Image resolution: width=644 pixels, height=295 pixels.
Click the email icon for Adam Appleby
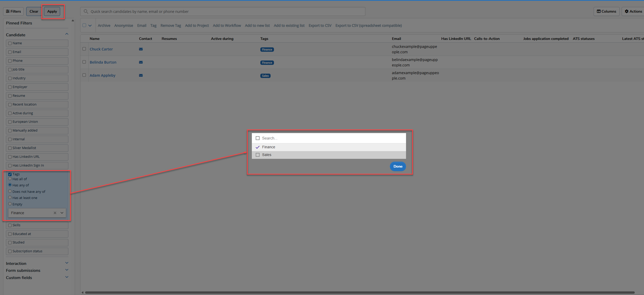point(141,75)
